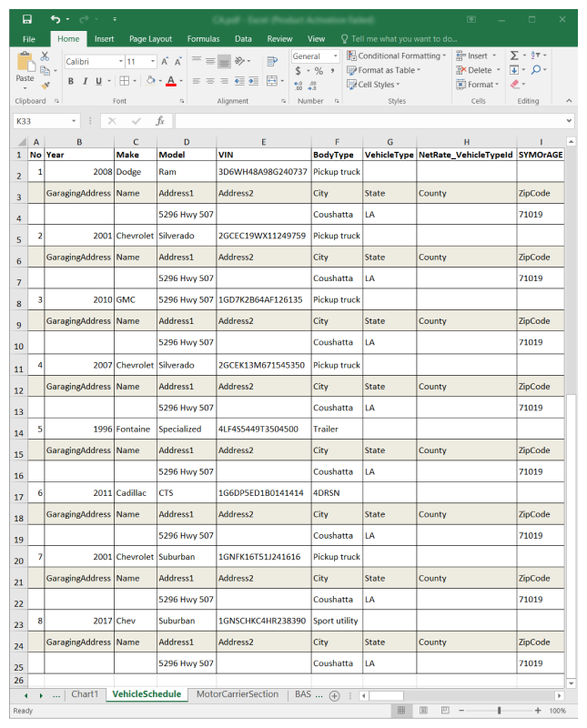
Task: Add a new sheet with plus icon
Action: (x=334, y=696)
